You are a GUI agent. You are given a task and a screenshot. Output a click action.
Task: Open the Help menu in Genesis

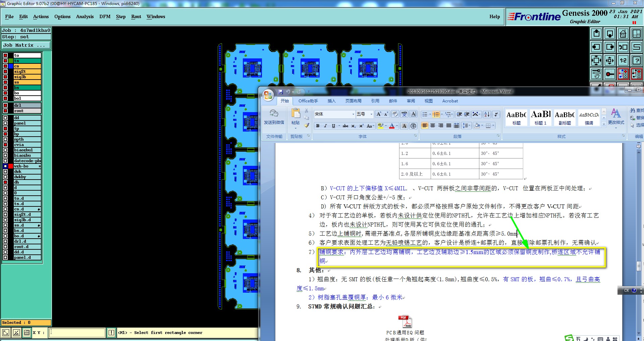[494, 16]
